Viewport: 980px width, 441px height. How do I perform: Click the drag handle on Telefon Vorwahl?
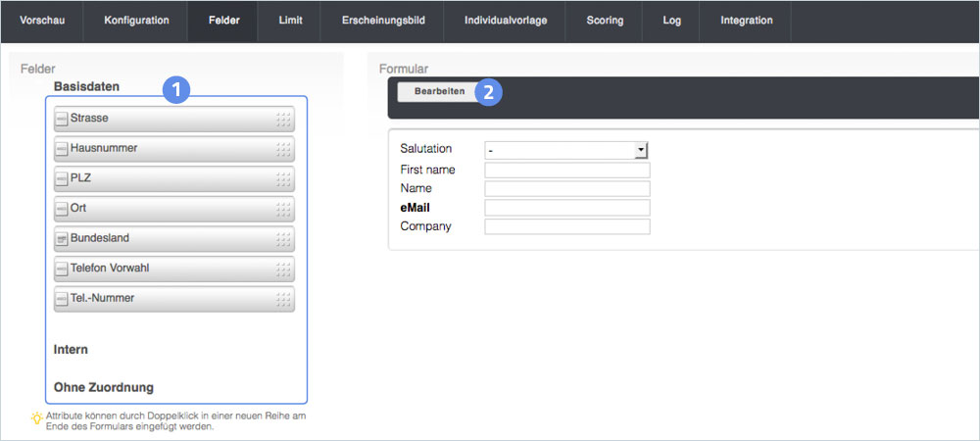[283, 269]
